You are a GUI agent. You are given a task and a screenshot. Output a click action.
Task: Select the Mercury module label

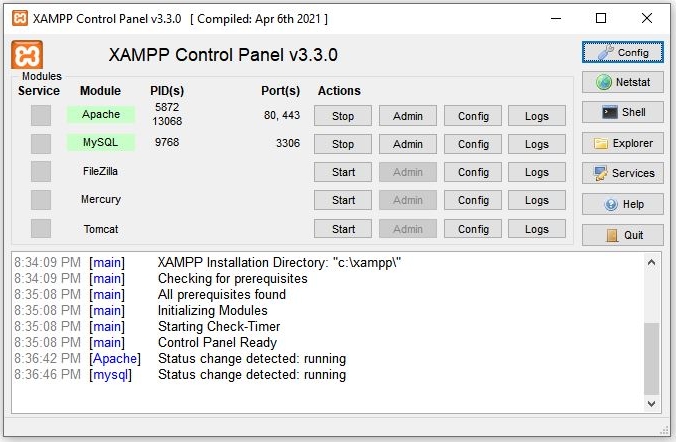click(x=100, y=199)
